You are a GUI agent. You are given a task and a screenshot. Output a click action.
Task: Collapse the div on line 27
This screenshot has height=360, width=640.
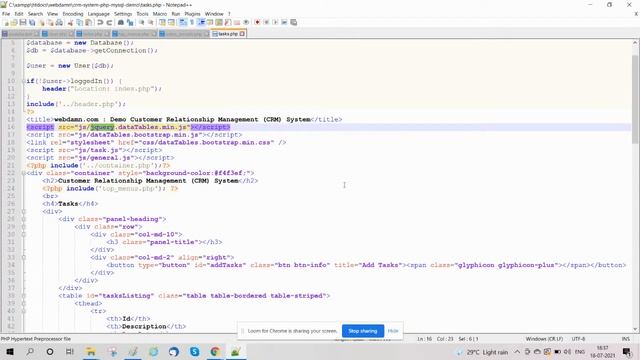(x=23, y=211)
